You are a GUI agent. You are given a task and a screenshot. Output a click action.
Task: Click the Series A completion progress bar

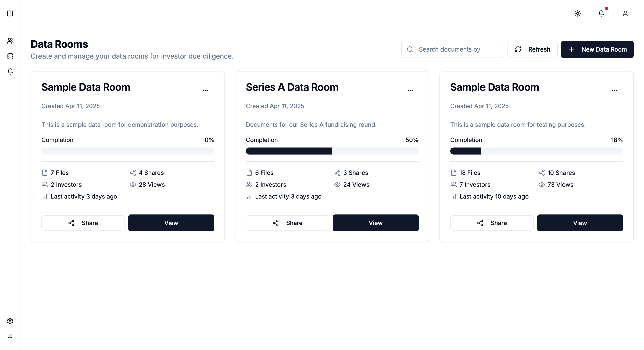tap(332, 151)
